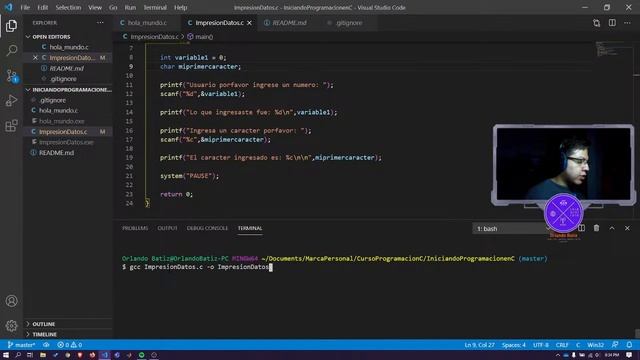Open File Explorer from the taskbar
Image resolution: width=640 pixels, height=360 pixels.
click(42, 355)
